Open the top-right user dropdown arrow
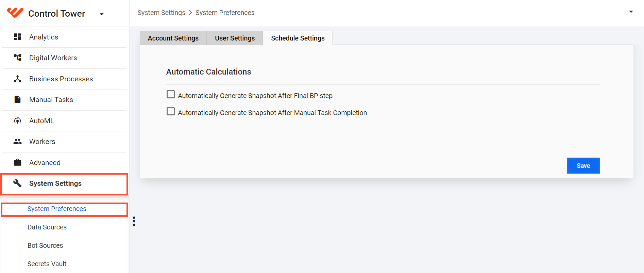This screenshot has height=273, width=644. tap(631, 12)
